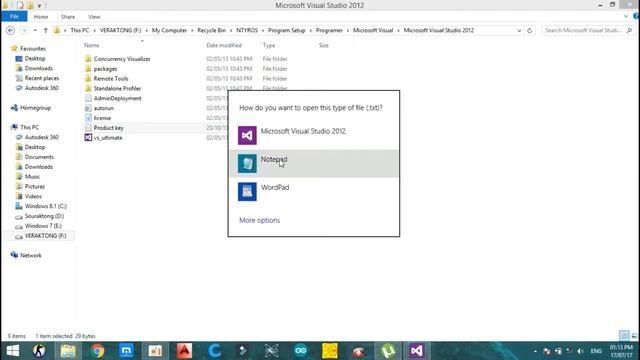Open Favourites in navigation pane
Screen dimensions: 640x360
click(33, 49)
